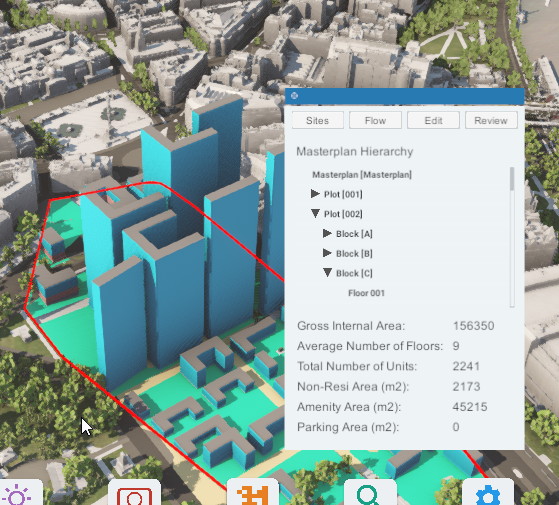559x505 pixels.
Task: Open the blue gear settings icon
Action: click(x=488, y=494)
